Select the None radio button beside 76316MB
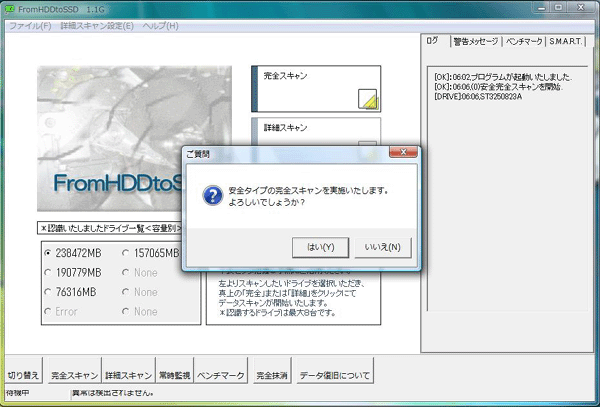This screenshot has height=407, width=600. (x=125, y=292)
